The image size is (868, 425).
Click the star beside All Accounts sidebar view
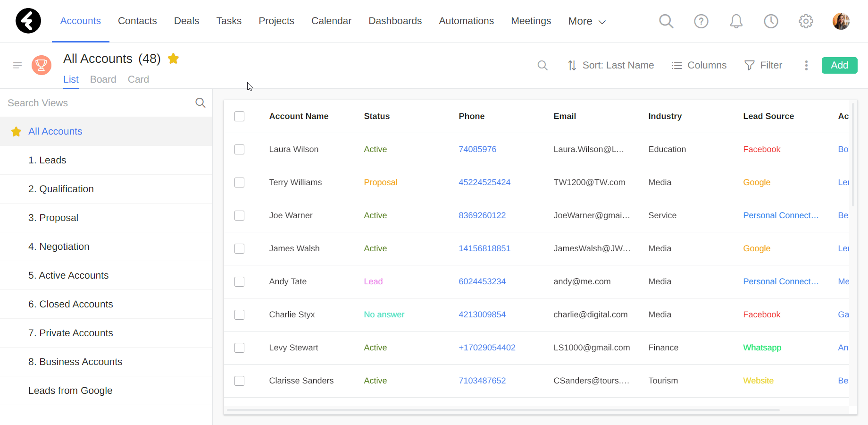tap(17, 132)
